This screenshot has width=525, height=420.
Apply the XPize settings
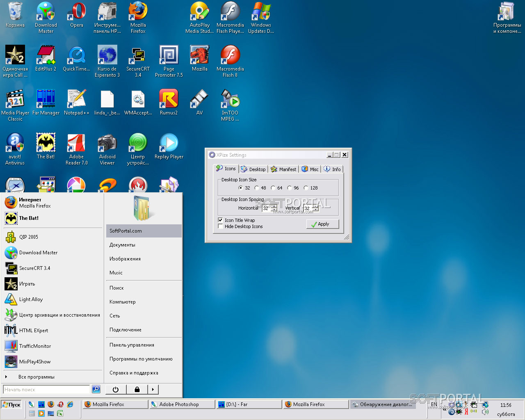pyautogui.click(x=322, y=224)
